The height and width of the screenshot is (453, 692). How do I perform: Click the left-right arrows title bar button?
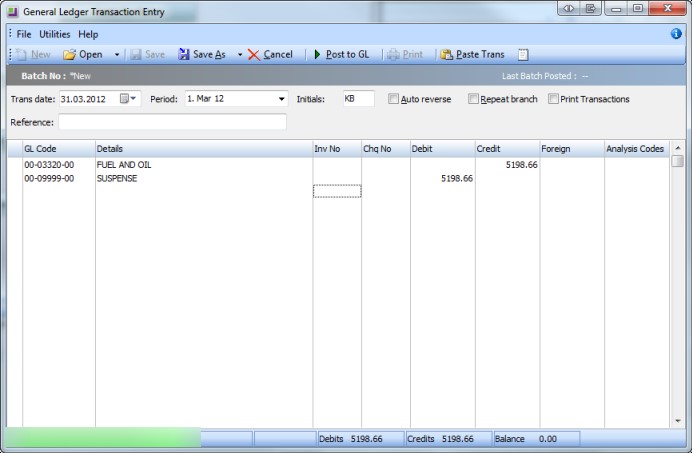click(x=568, y=8)
